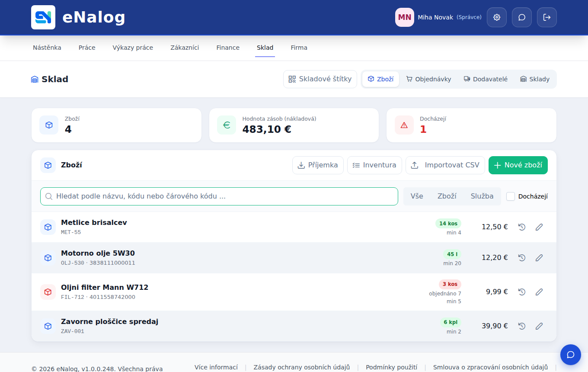The width and height of the screenshot is (588, 372).
Task: Start Inventura
Action: (x=374, y=165)
